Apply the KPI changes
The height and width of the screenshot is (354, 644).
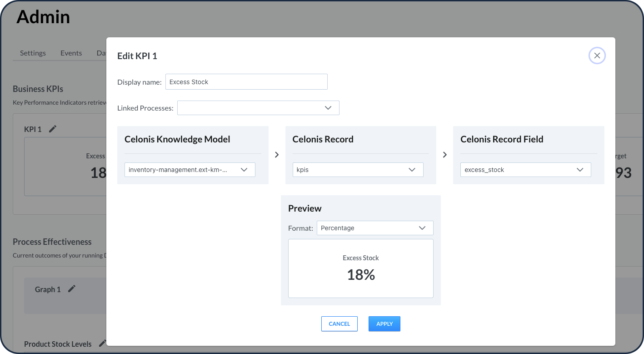click(x=384, y=324)
